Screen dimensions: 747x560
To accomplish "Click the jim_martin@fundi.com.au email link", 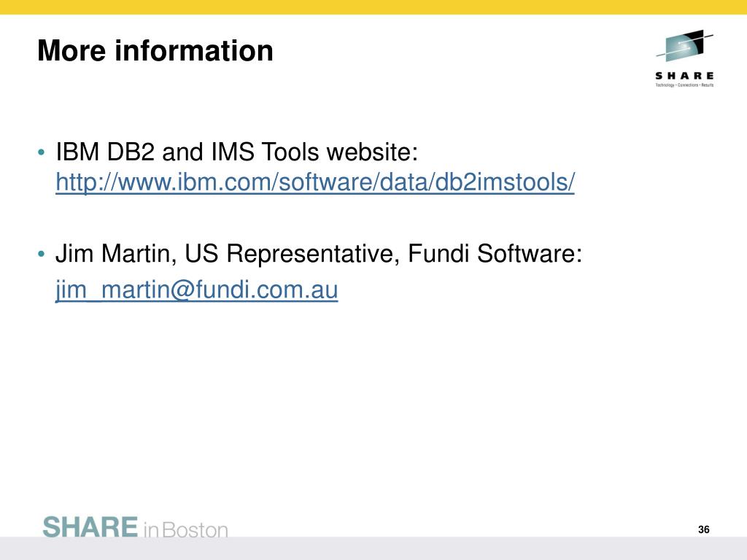I will coord(196,289).
